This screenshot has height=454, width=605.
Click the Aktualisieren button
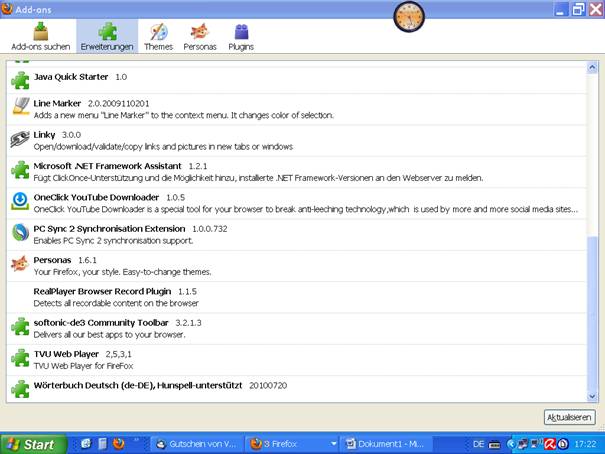point(570,417)
